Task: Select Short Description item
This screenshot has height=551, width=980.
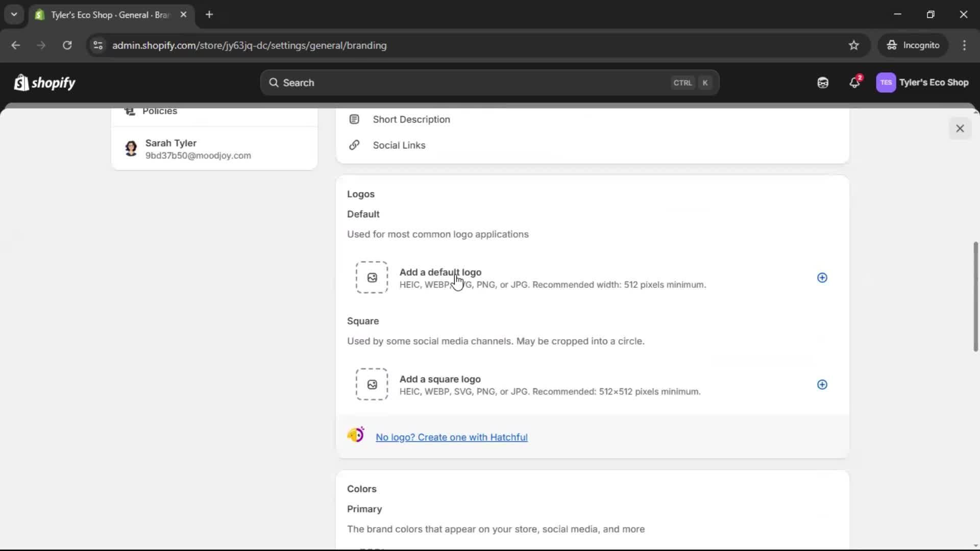Action: tap(411, 119)
